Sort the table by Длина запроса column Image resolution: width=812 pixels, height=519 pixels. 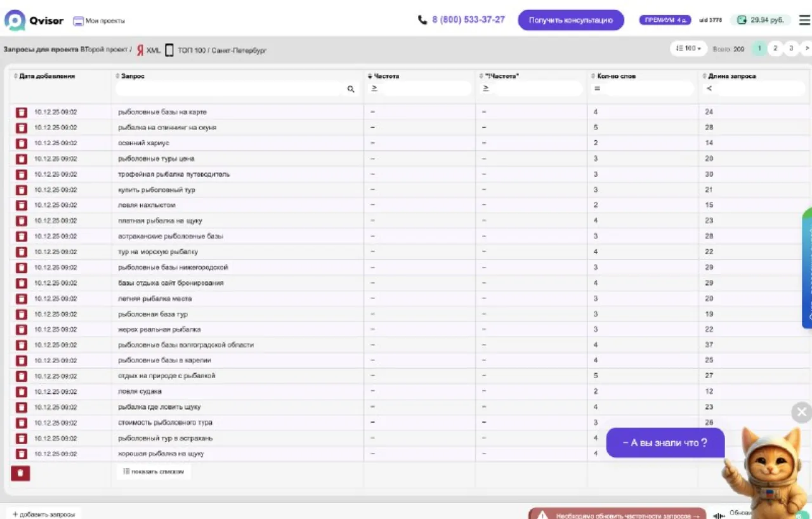[730, 76]
